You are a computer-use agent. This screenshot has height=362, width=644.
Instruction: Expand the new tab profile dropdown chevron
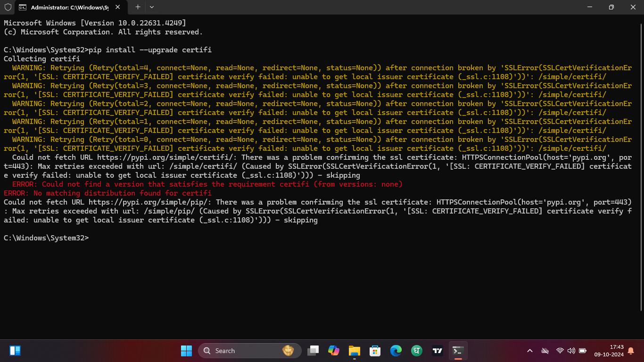(x=151, y=7)
